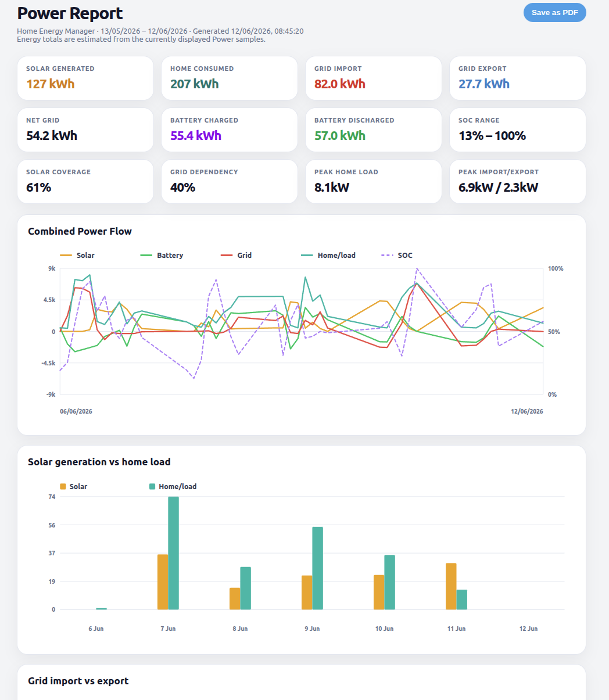The image size is (609, 700).
Task: Click the 12/06/2026 end date axis label
Action: click(x=527, y=411)
